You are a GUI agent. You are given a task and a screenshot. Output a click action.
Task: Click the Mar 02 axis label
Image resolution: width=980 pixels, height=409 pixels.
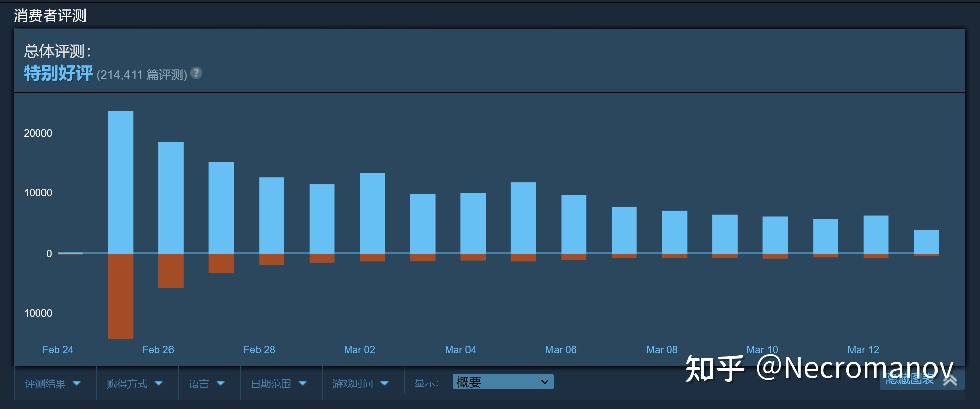(359, 350)
